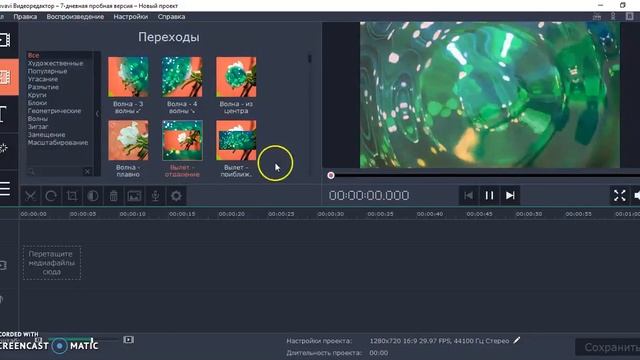Skip to previous frame button
The height and width of the screenshot is (360, 640).
pos(469,196)
